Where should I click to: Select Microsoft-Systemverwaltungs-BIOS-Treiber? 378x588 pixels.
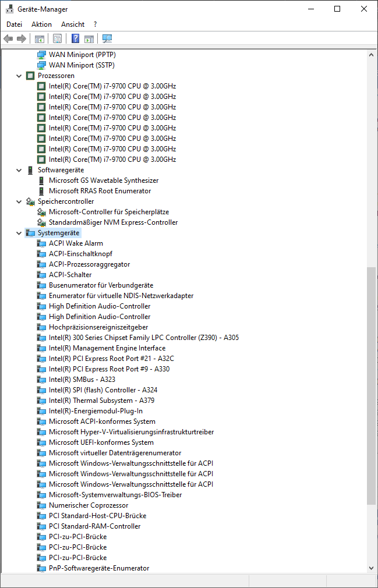pyautogui.click(x=115, y=495)
